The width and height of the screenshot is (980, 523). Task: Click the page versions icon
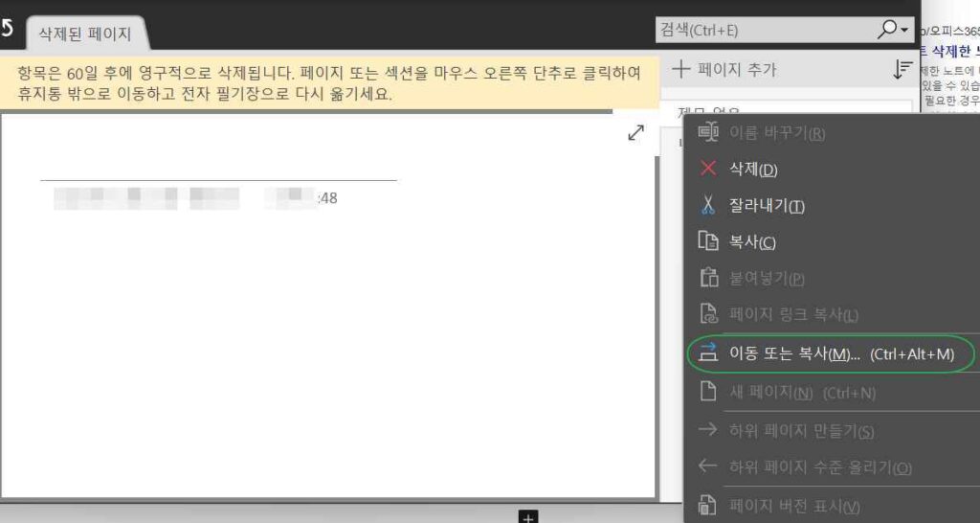707,504
